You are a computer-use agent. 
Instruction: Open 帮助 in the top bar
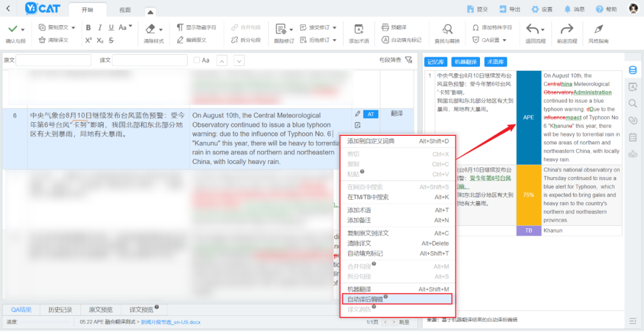click(x=606, y=9)
